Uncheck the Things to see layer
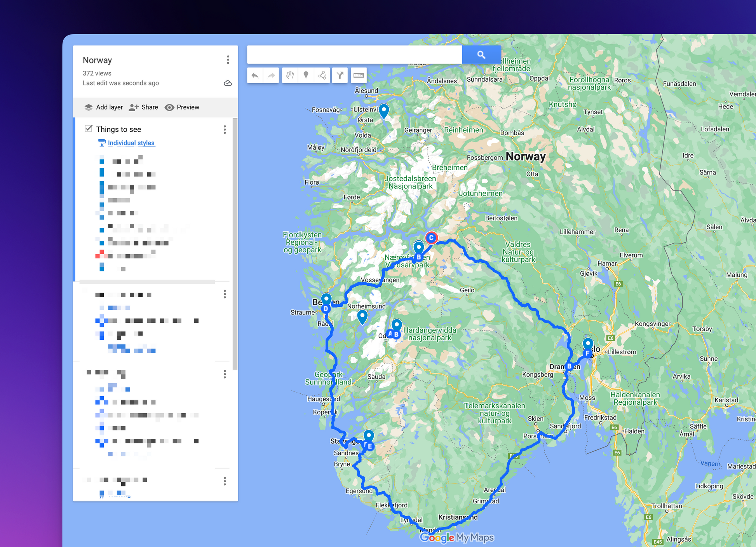Viewport: 756px width, 547px height. 89,129
